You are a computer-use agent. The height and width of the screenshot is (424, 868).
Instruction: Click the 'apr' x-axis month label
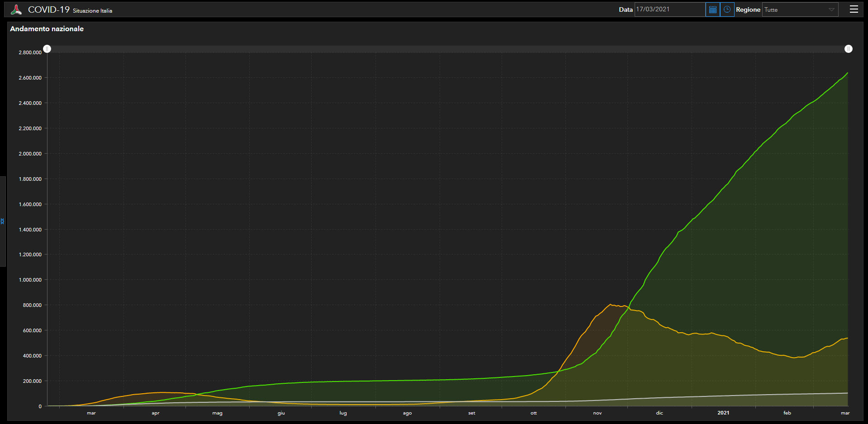156,413
